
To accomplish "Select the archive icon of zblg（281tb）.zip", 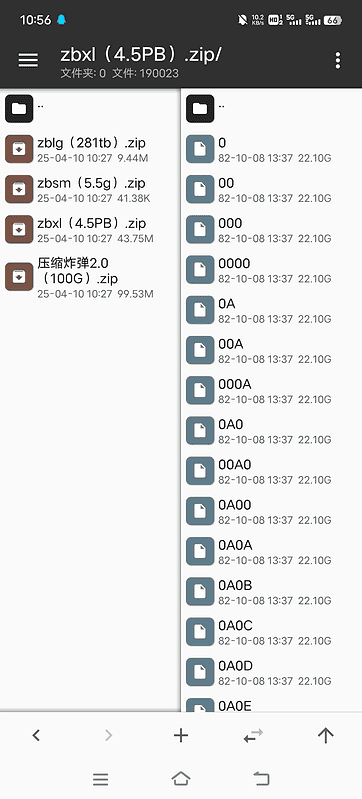I will click(x=19, y=148).
